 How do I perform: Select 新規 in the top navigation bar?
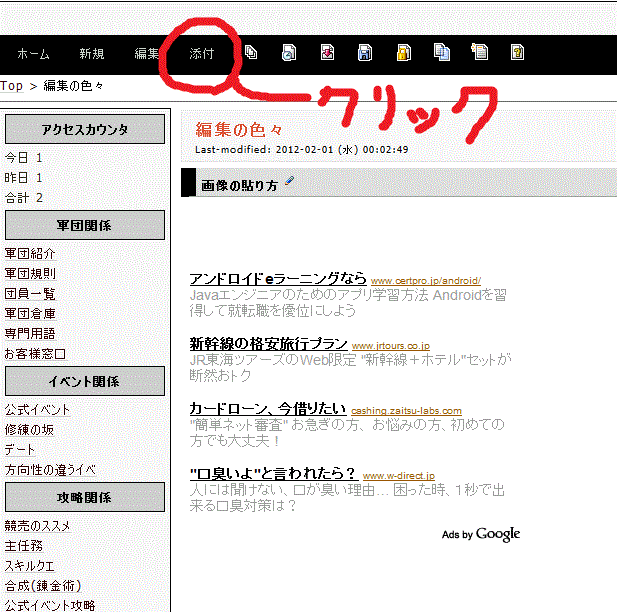coord(91,53)
